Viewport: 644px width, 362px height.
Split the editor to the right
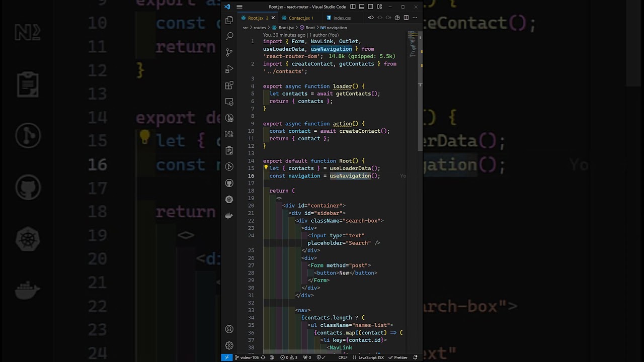[406, 18]
